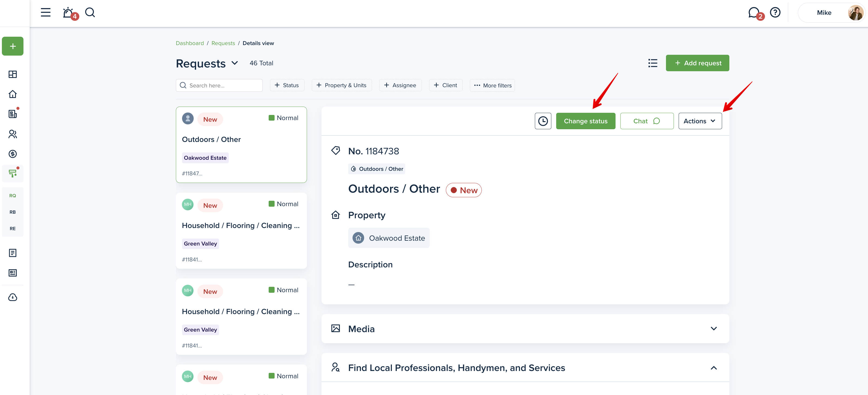Click the Change status button

point(585,121)
